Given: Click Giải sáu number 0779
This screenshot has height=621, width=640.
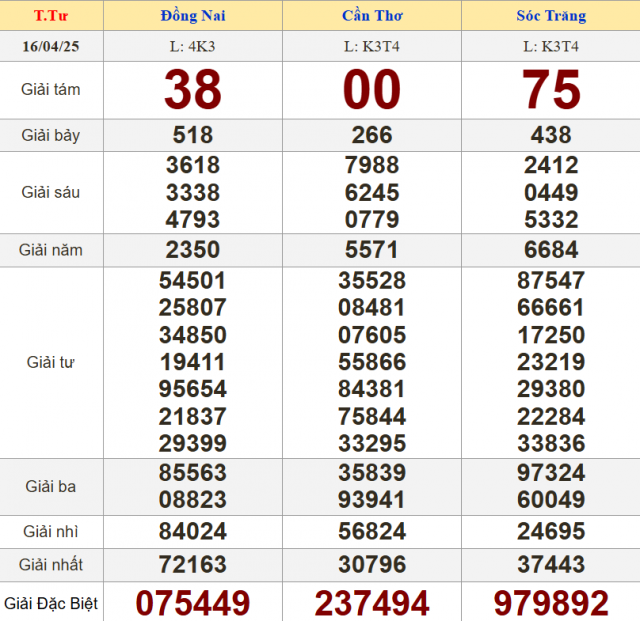Looking at the screenshot, I should 372,219.
